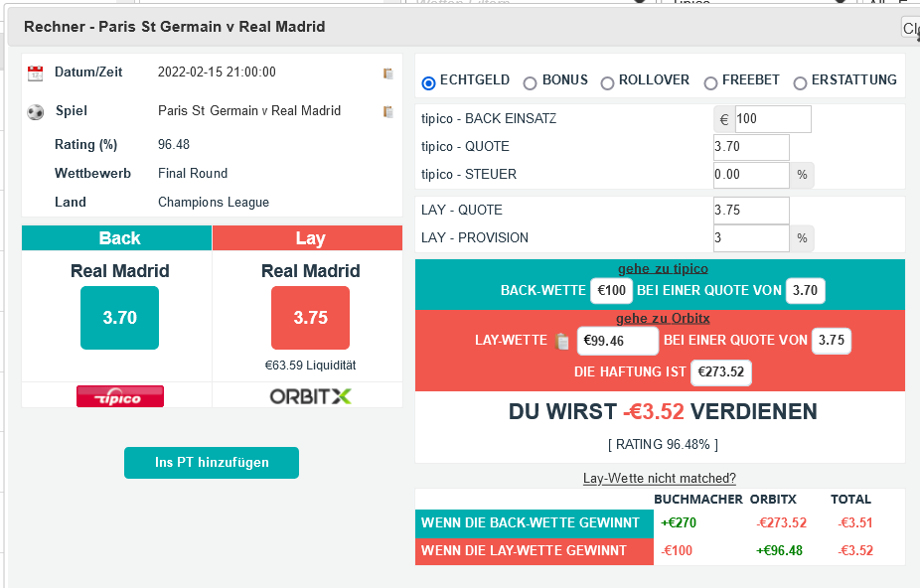920x588 pixels.
Task: Click the lay-wette 3.75 quote box
Action: point(831,341)
